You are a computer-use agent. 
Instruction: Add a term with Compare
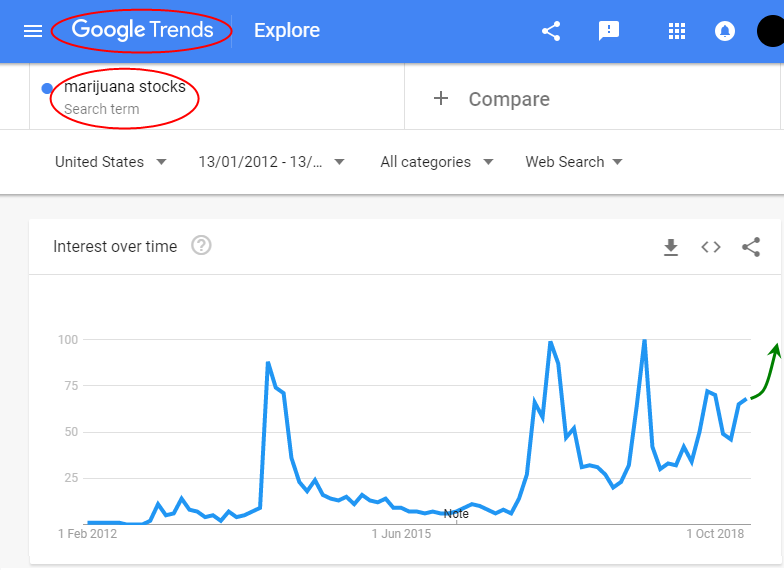pyautogui.click(x=492, y=99)
